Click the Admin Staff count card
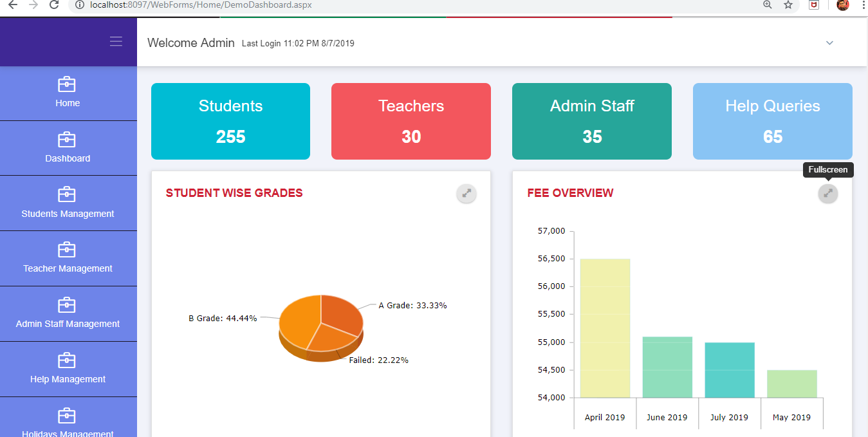Image resolution: width=868 pixels, height=437 pixels. click(591, 121)
